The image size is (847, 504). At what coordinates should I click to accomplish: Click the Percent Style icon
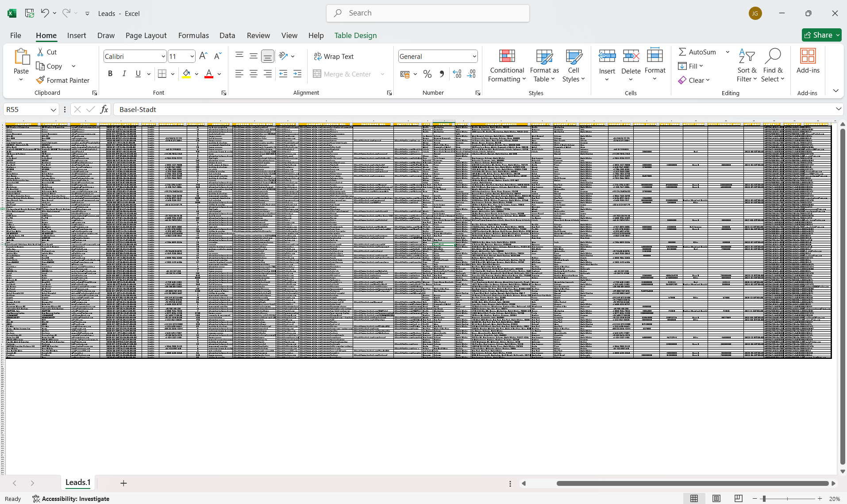pos(427,74)
